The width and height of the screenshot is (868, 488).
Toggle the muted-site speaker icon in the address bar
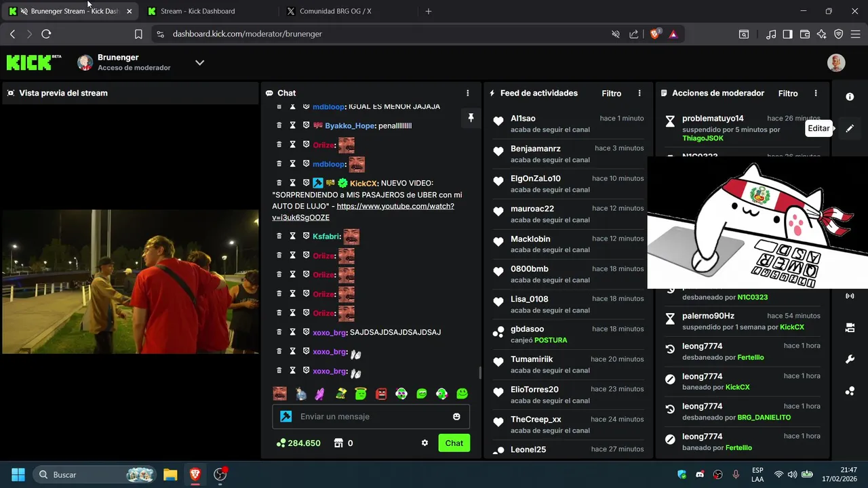click(616, 34)
